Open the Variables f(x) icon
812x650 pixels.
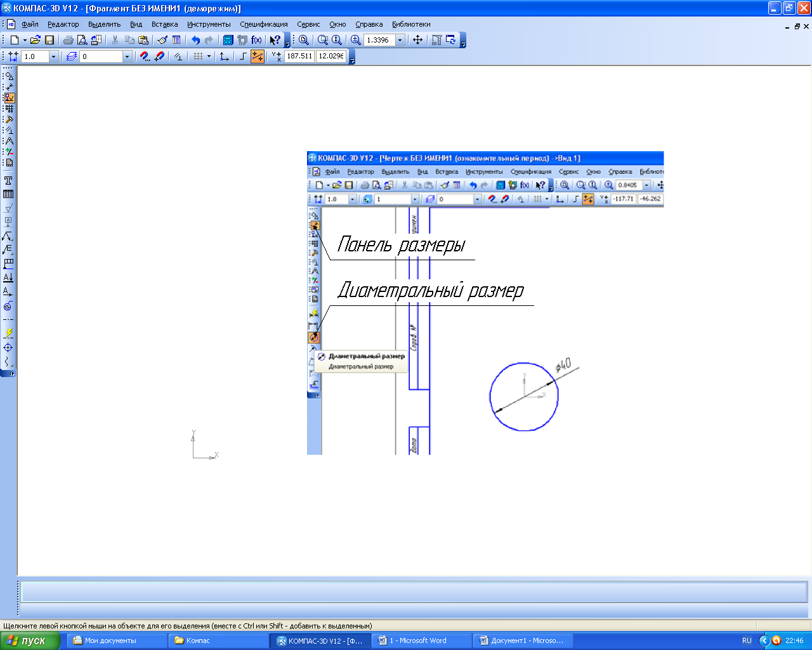tap(256, 39)
